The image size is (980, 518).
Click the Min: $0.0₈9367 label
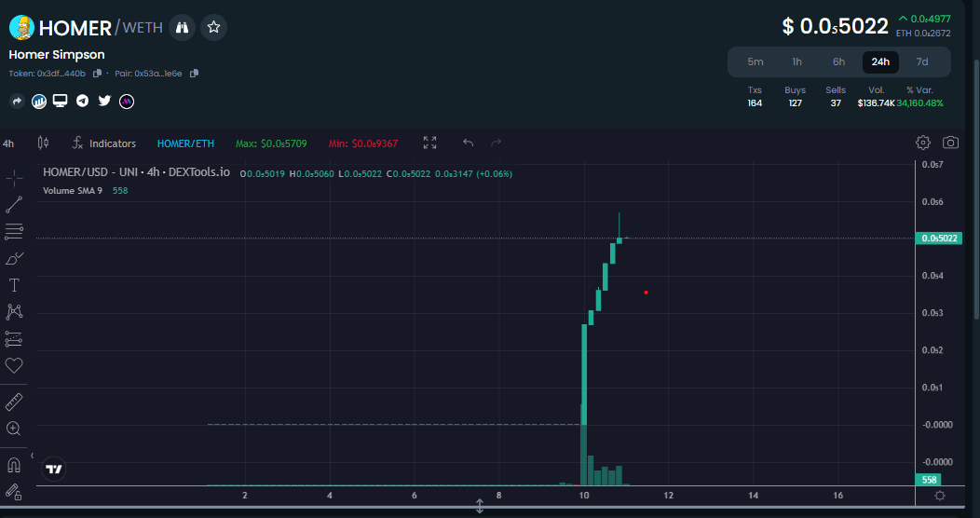363,143
